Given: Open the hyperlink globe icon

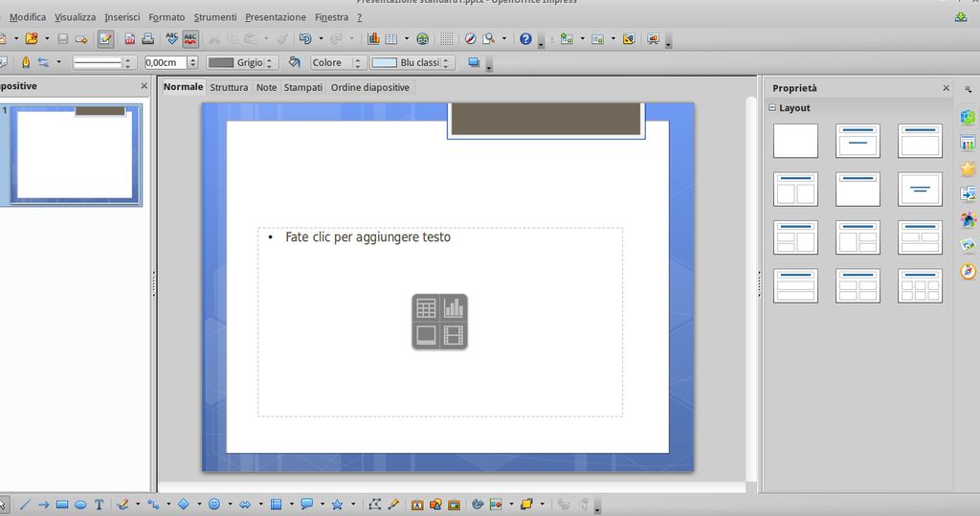Looking at the screenshot, I should [x=422, y=39].
